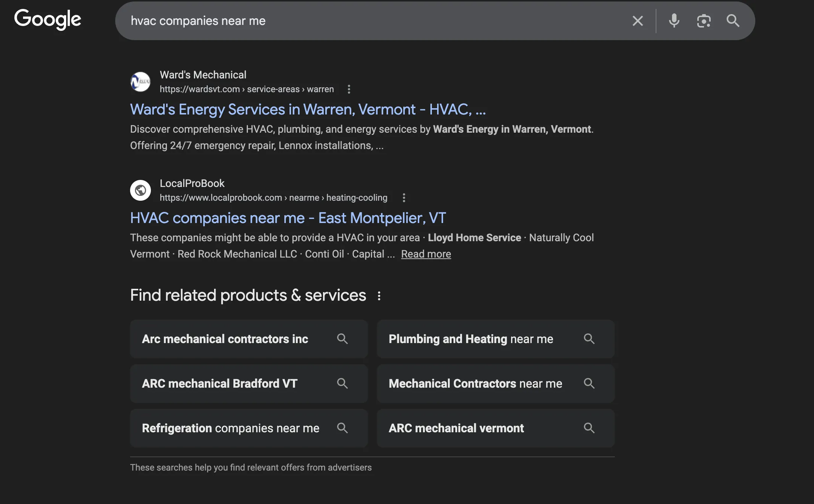Open the three-dot menu beside Find related products
Screen dimensions: 814x504
click(379, 295)
